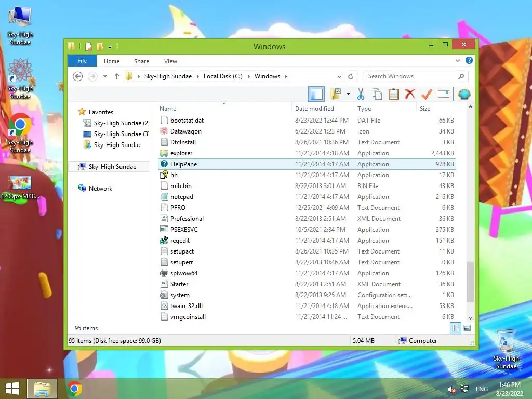This screenshot has height=399, width=532.
Task: Click the blue Help question mark icon
Action: pyautogui.click(x=469, y=60)
